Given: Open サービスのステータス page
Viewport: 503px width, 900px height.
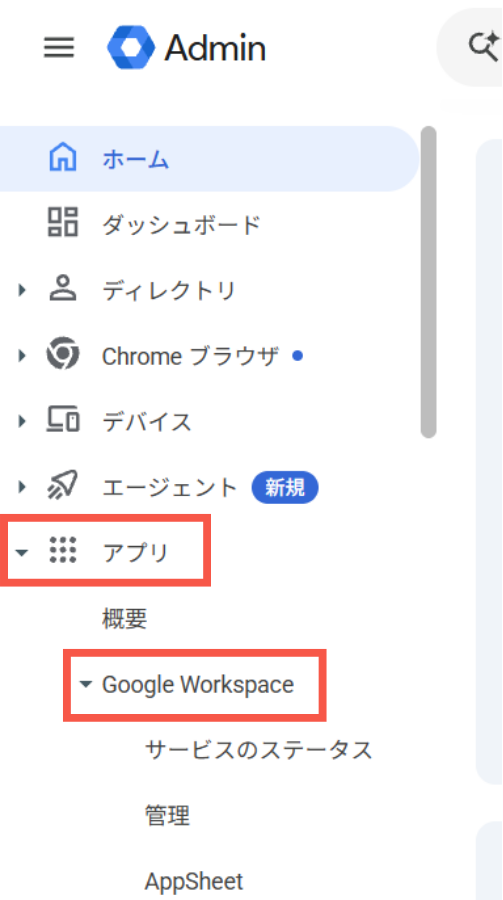Looking at the screenshot, I should [258, 750].
